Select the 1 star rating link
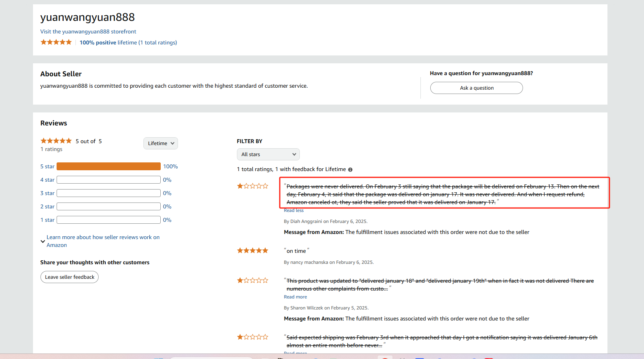This screenshot has width=644, height=359. coord(47,220)
